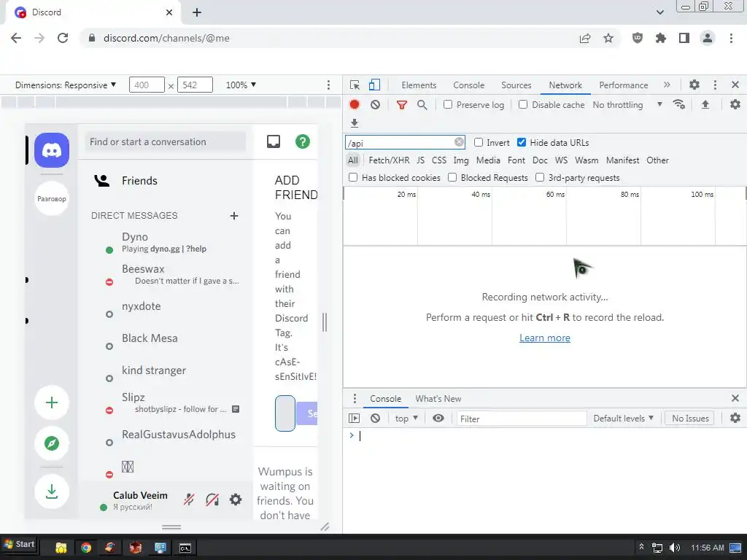
Task: Click the Download Apps icon in sidebar
Action: (52, 491)
